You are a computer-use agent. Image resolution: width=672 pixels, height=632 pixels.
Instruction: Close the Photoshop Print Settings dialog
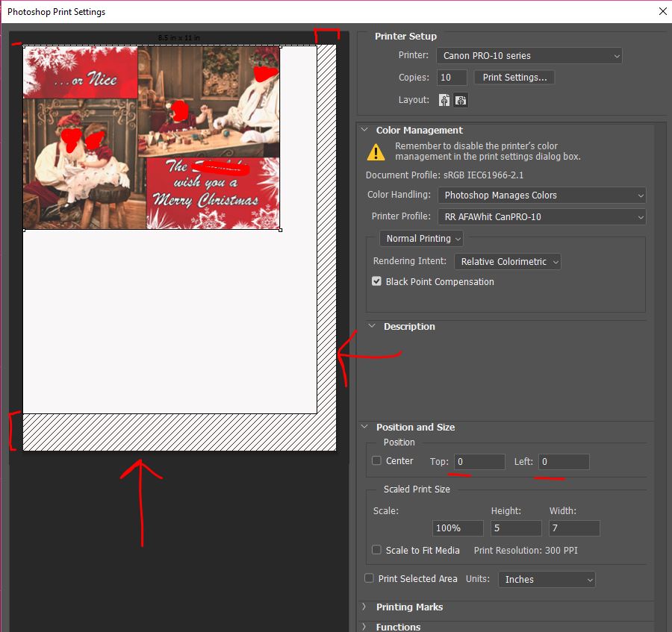[662, 11]
